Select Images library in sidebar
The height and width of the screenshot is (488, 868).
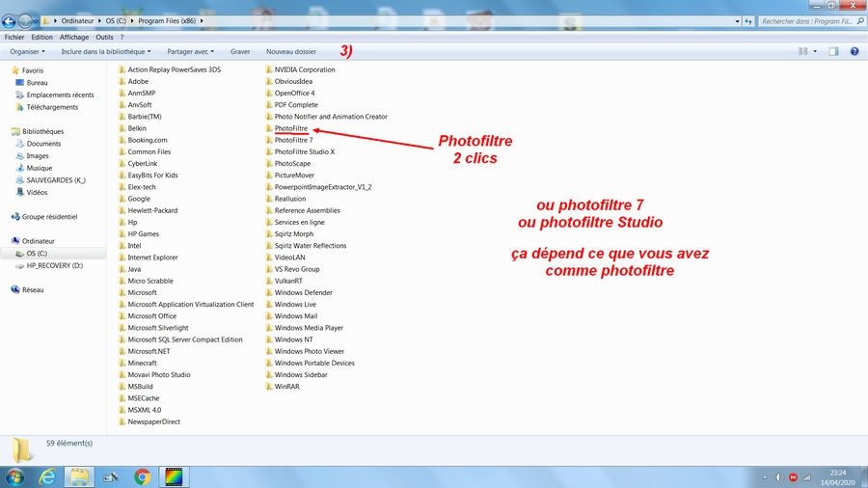37,155
